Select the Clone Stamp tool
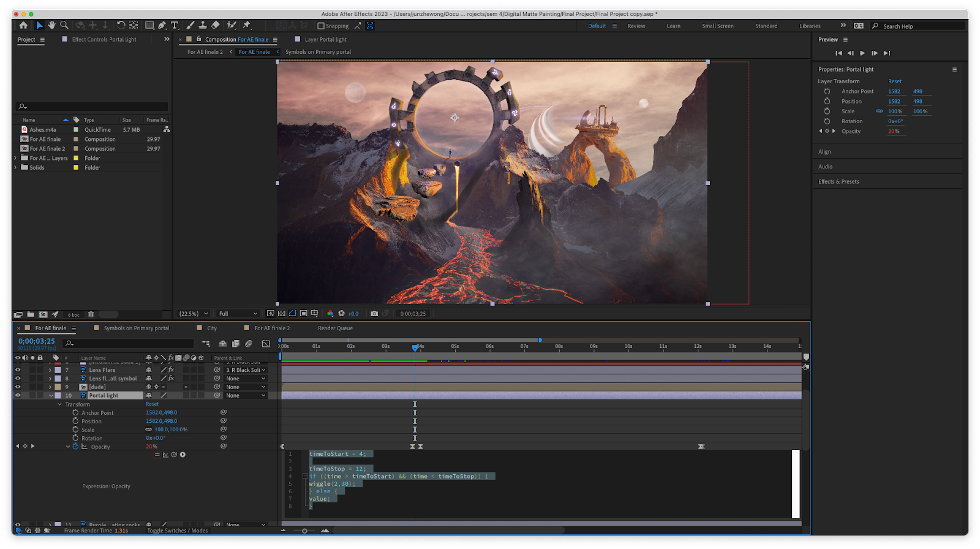Image resolution: width=980 pixels, height=549 pixels. tap(203, 25)
